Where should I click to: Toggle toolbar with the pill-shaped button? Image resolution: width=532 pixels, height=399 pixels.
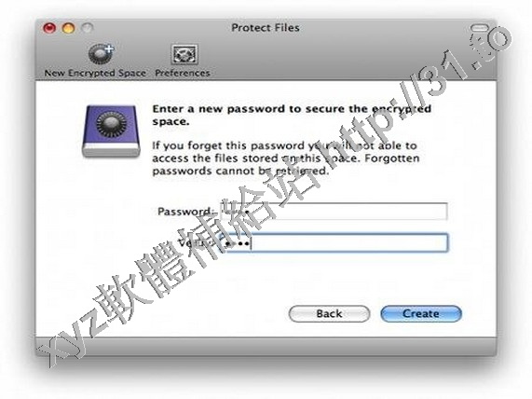pyautogui.click(x=480, y=28)
